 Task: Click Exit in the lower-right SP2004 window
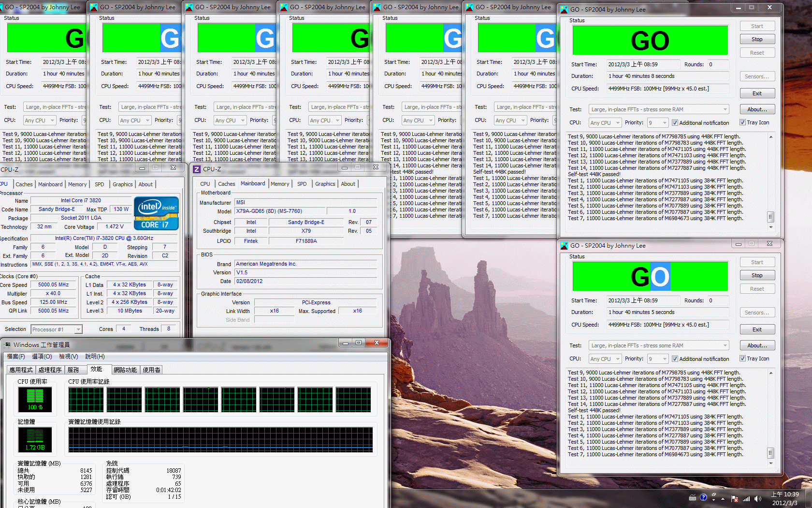[757, 329]
